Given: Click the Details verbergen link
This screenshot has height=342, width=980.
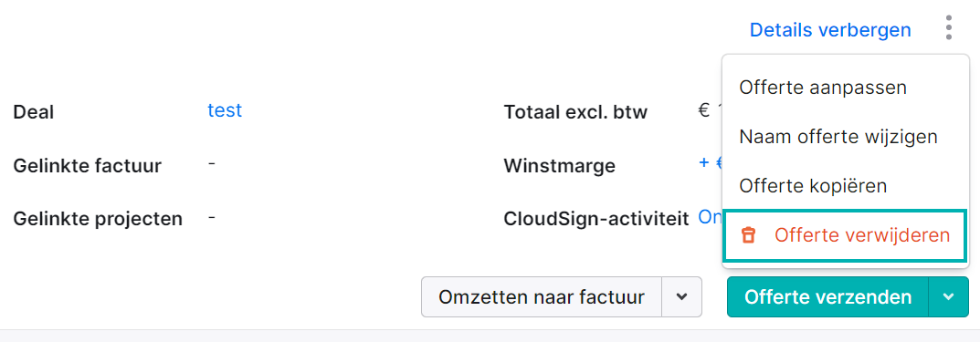Looking at the screenshot, I should pyautogui.click(x=830, y=29).
